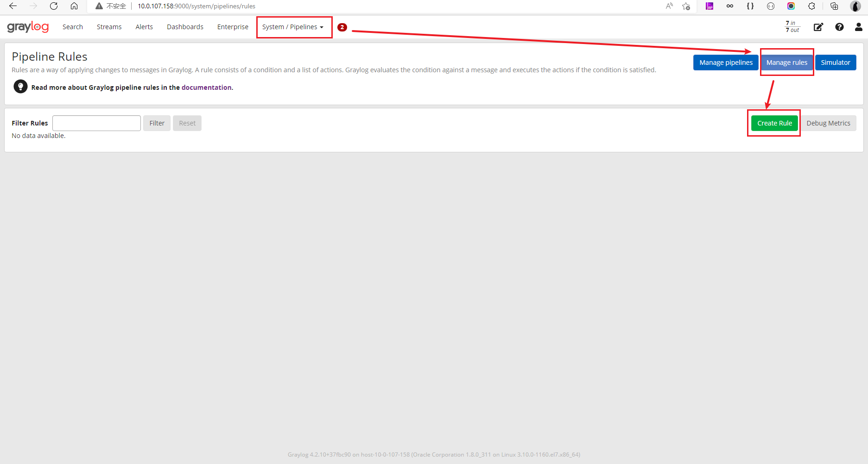868x464 pixels.
Task: Click the purple RP extension icon
Action: [x=710, y=6]
